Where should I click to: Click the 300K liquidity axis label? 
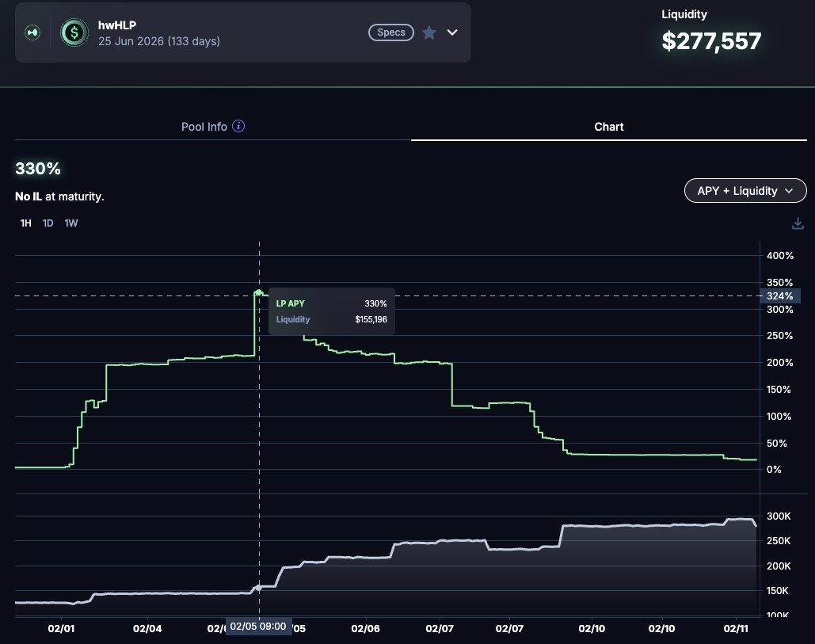779,516
